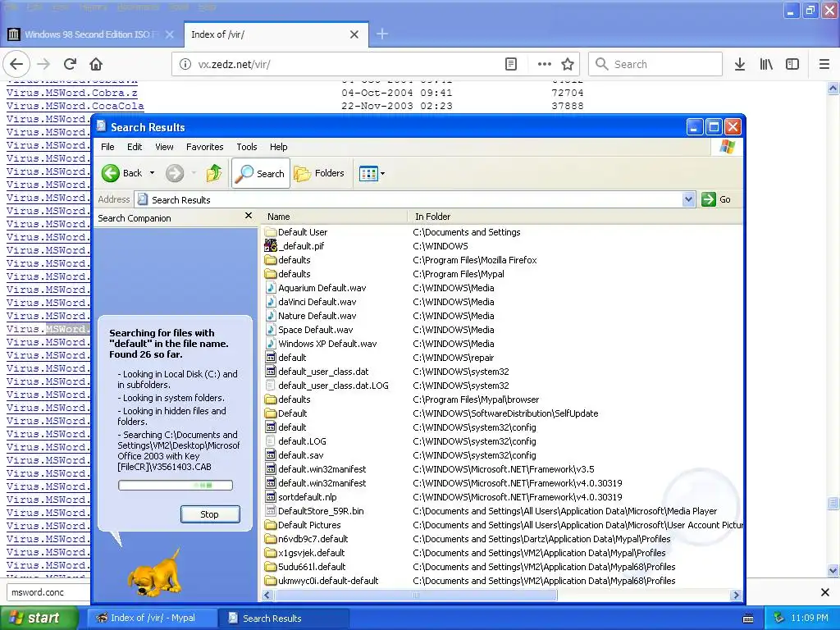This screenshot has width=840, height=630.
Task: Close the browser find bar
Action: click(x=825, y=592)
